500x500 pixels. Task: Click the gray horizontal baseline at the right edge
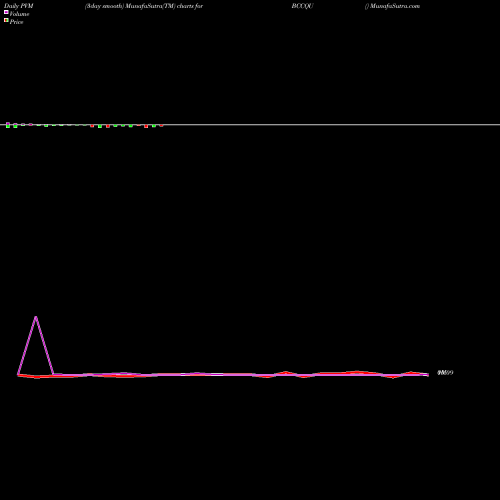click(x=497, y=125)
